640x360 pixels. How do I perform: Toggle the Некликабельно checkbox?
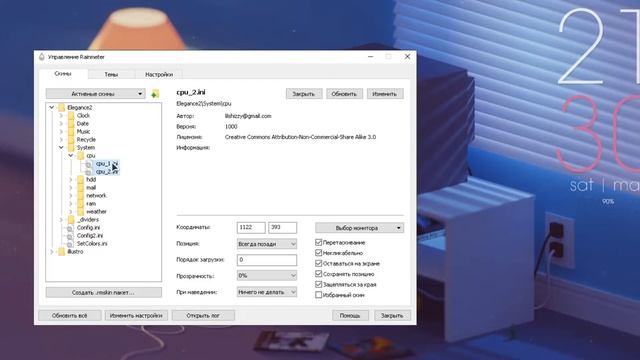click(319, 253)
